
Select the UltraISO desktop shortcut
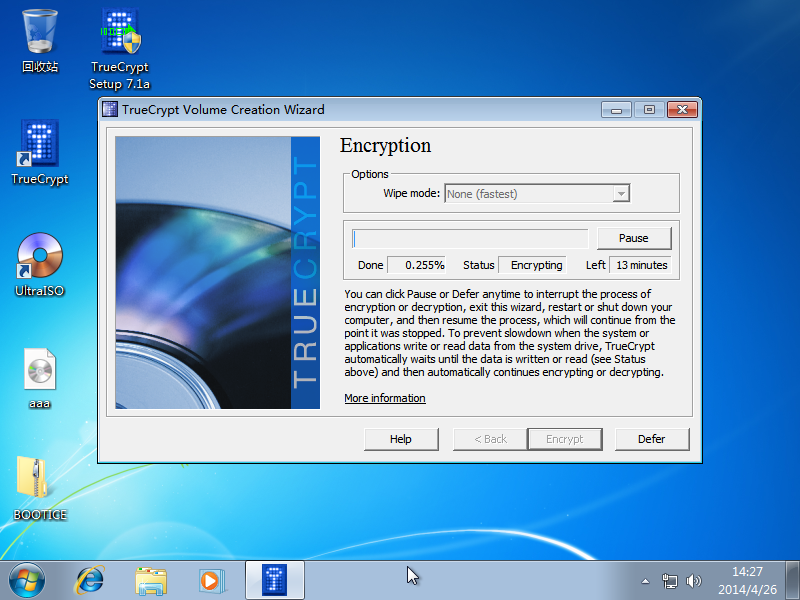pos(40,264)
